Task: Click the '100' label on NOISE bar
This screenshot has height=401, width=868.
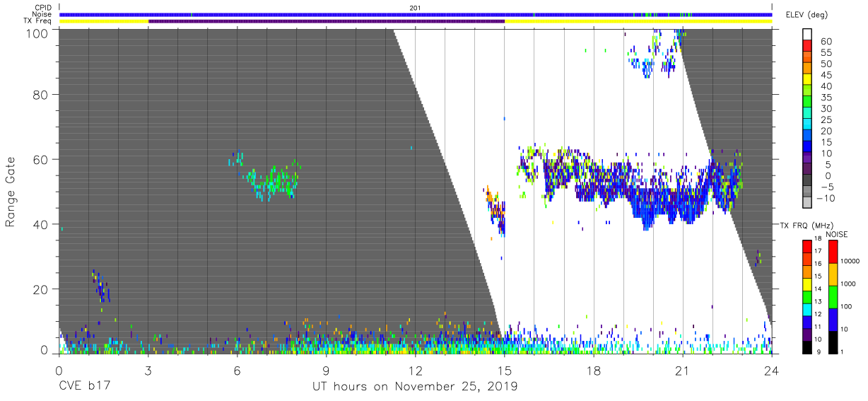Action: tap(847, 307)
